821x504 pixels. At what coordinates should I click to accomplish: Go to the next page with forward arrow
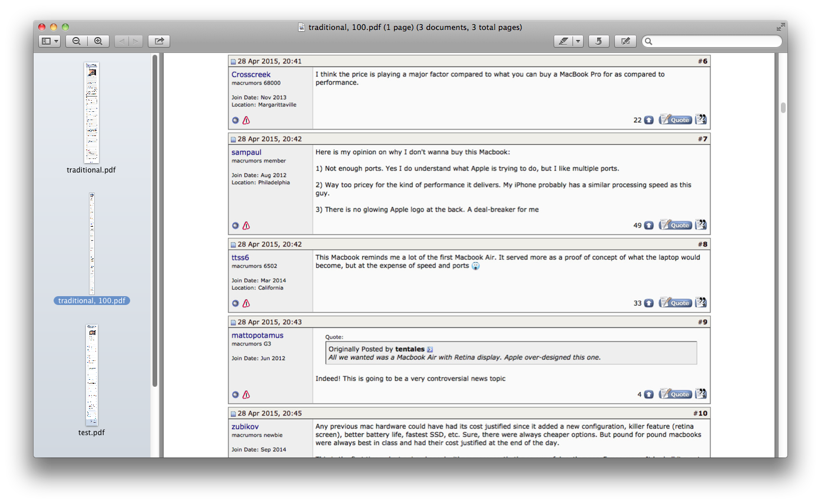point(136,41)
